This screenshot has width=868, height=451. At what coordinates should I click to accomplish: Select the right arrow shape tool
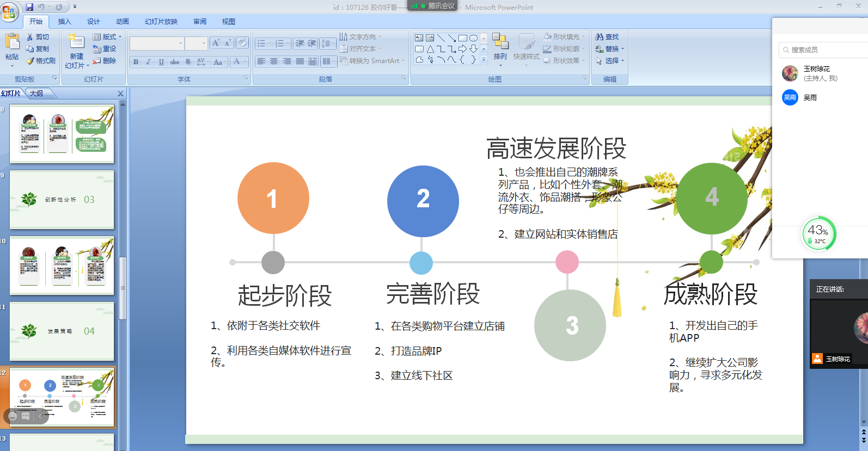pyautogui.click(x=462, y=49)
